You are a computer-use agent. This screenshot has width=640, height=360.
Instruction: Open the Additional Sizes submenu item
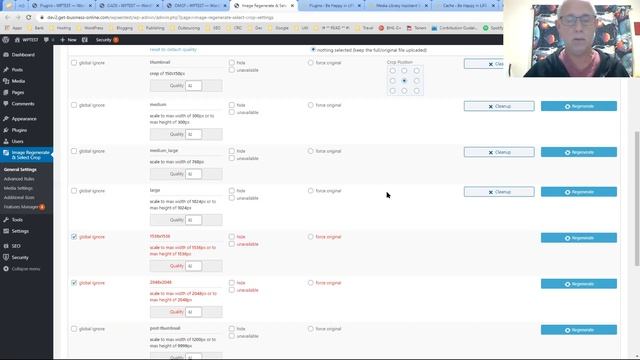click(19, 198)
